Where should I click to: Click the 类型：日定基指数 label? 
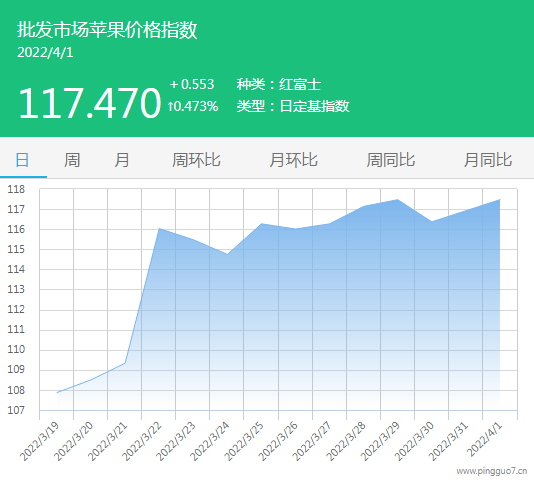click(293, 106)
